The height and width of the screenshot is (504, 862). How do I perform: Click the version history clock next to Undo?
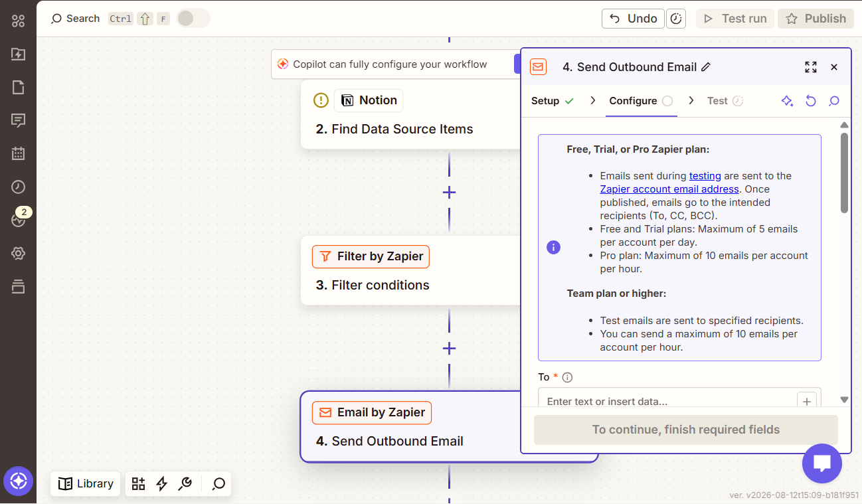pyautogui.click(x=675, y=19)
